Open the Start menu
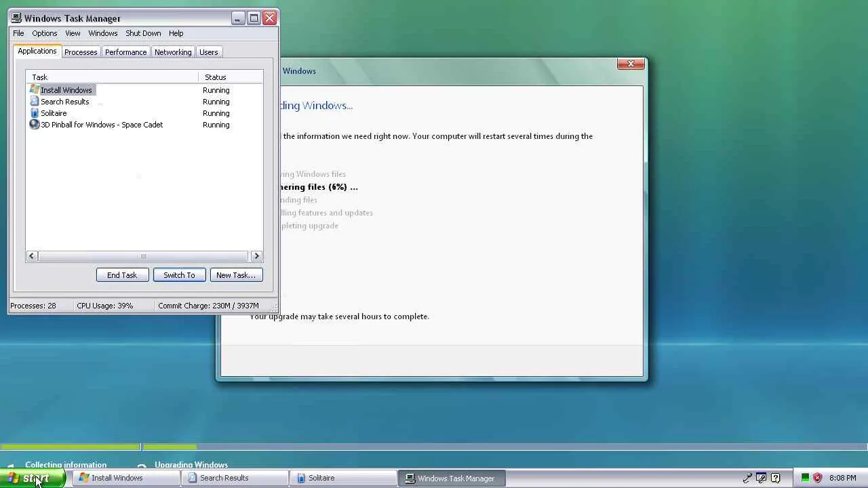Screen dimensions: 868x488 [33, 478]
